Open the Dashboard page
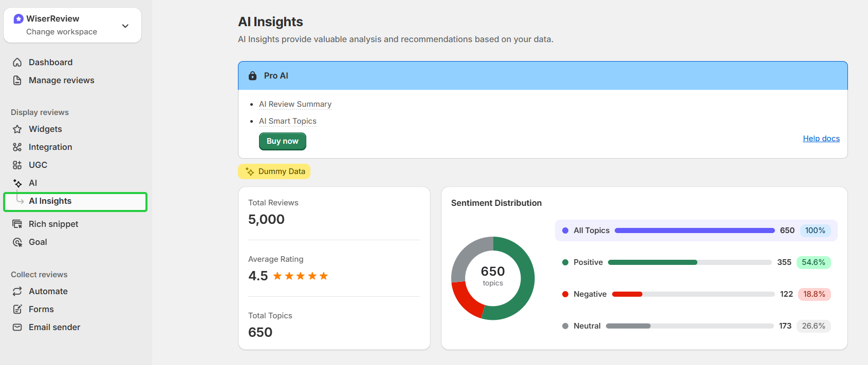This screenshot has width=868, height=365. tap(50, 62)
